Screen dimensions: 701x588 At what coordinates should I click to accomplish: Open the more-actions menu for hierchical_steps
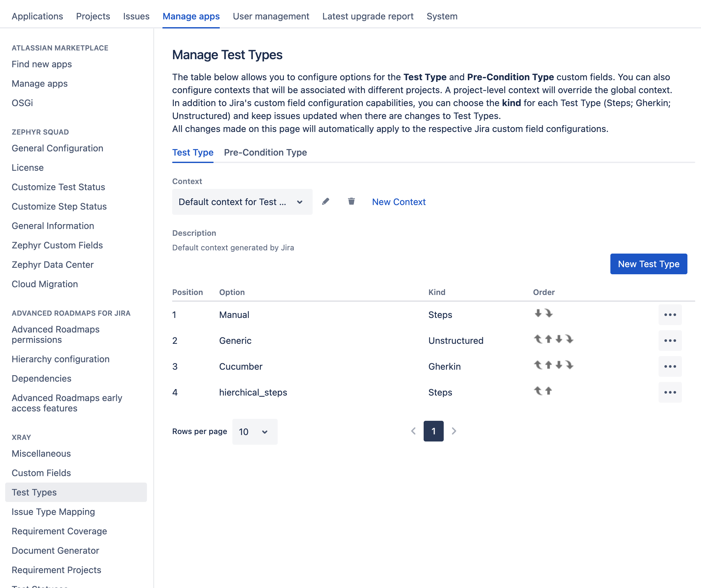(x=670, y=392)
